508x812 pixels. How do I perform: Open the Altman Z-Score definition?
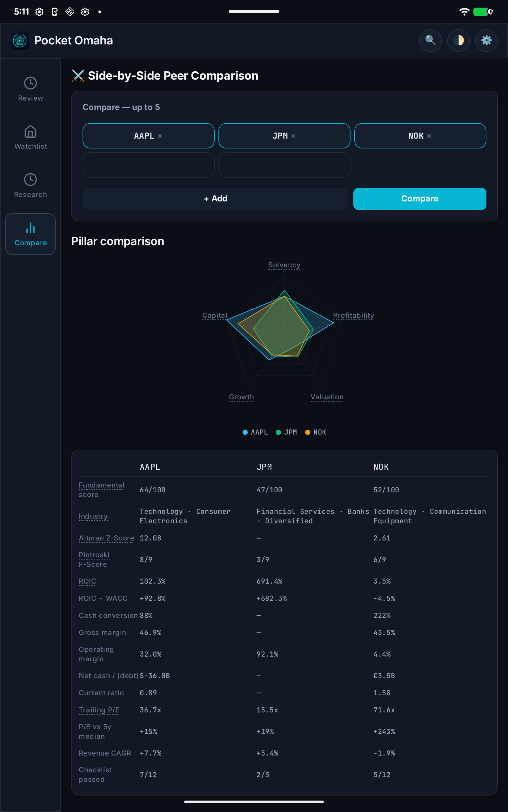(106, 538)
